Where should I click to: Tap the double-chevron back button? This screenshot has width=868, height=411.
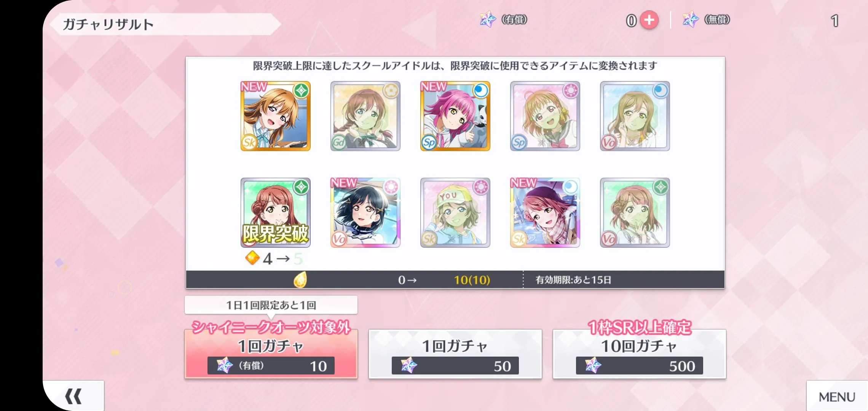point(73,396)
